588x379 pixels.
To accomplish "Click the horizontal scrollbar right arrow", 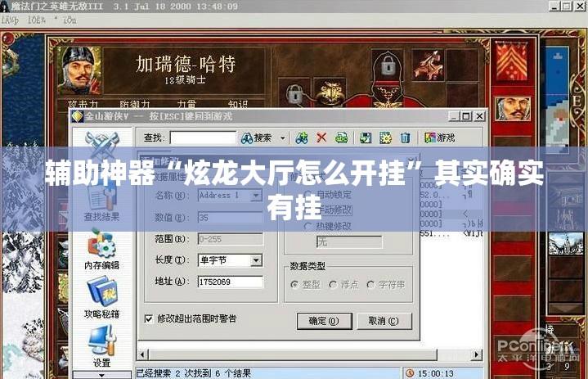I will [476, 354].
